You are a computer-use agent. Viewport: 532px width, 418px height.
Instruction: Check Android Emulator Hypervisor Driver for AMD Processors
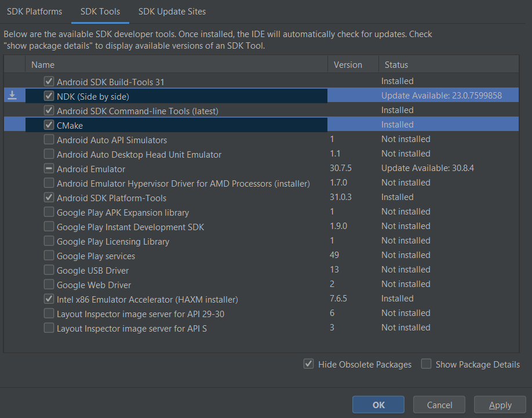coord(49,183)
